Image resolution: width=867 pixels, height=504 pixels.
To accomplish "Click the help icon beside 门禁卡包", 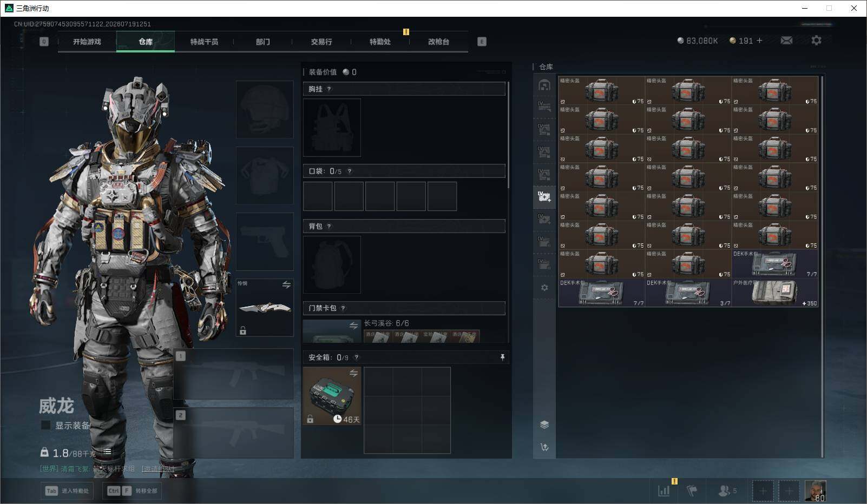I will click(343, 308).
